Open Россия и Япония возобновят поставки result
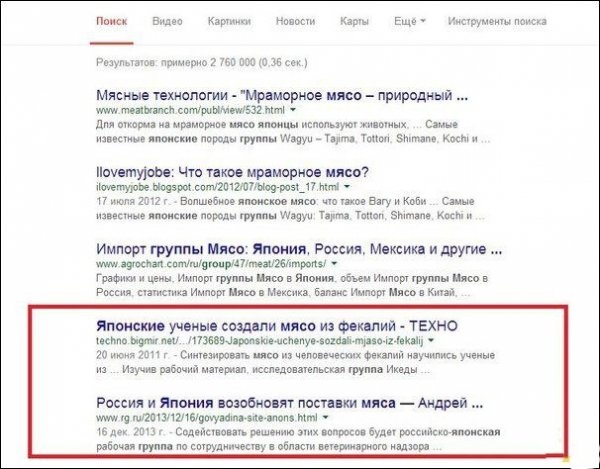 tap(289, 403)
